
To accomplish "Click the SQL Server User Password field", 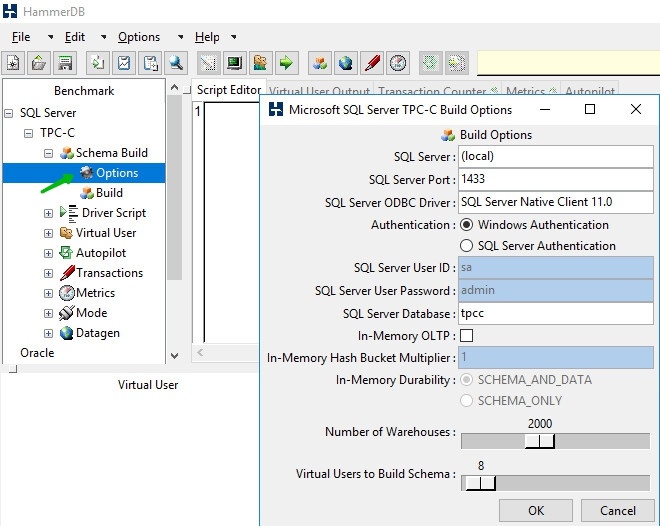I will tap(556, 290).
